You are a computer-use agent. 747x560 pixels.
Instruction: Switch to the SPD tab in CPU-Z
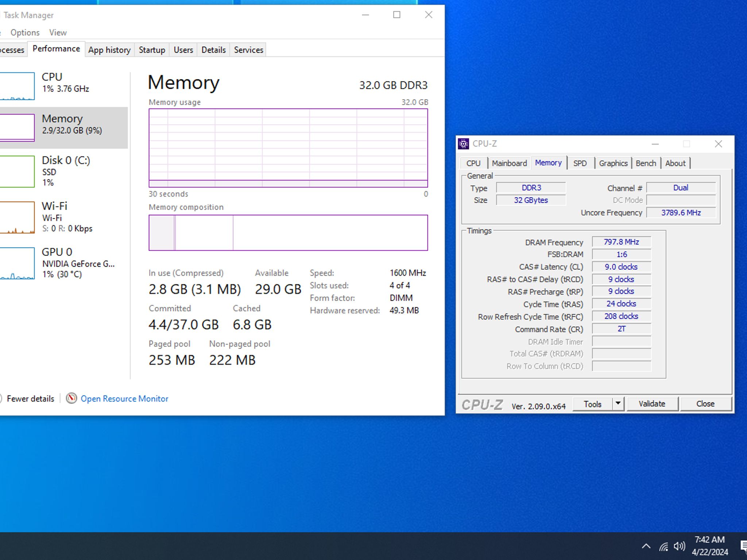click(x=580, y=163)
